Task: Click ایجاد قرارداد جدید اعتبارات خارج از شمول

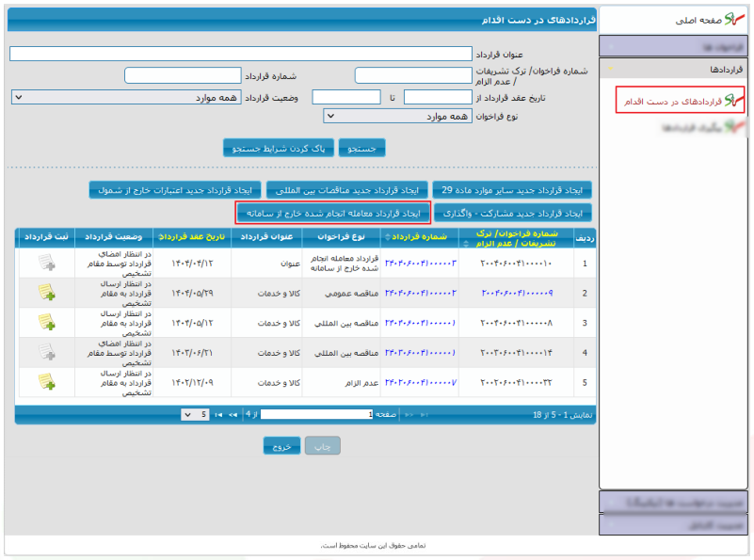Action: [175, 190]
